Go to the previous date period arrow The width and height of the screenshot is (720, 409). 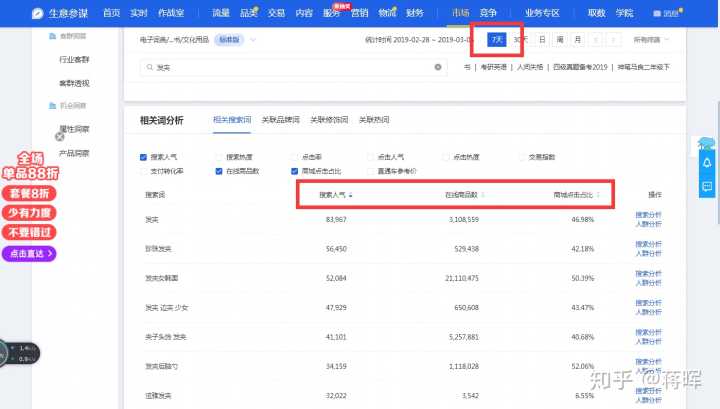pyautogui.click(x=596, y=40)
